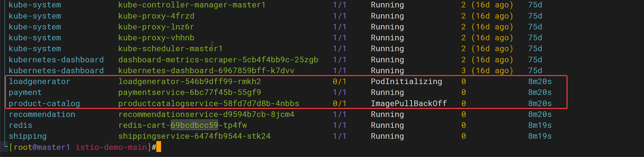Image resolution: width=644 pixels, height=157 pixels.
Task: Click the paymentservice-6bc77f45b-55gf9 pod name
Action: click(x=190, y=93)
